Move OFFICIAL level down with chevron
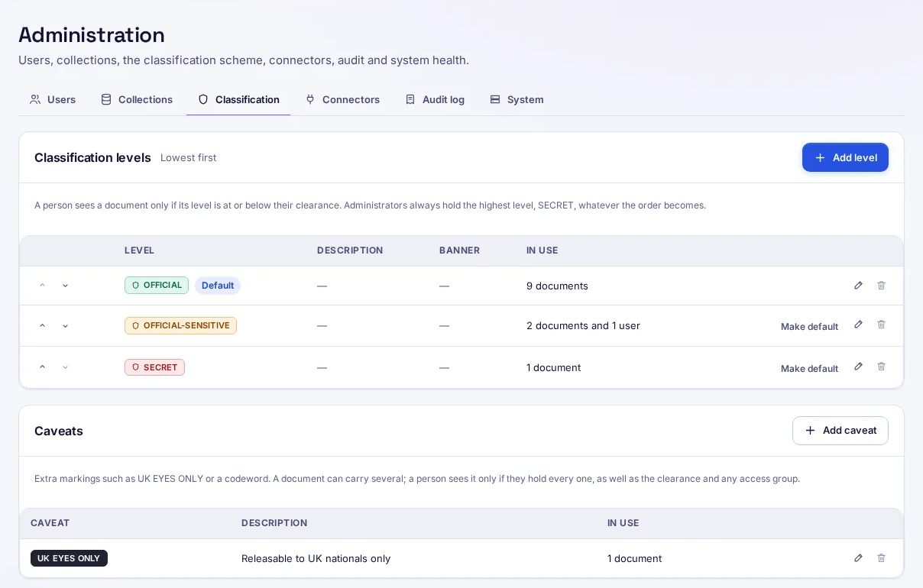The width and height of the screenshot is (923, 588). pyautogui.click(x=65, y=286)
